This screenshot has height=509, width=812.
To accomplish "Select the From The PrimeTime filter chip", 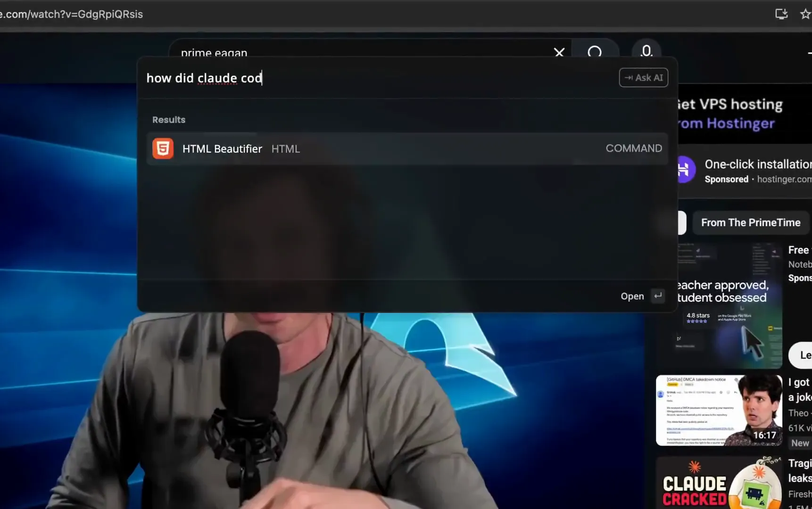I will coord(750,222).
